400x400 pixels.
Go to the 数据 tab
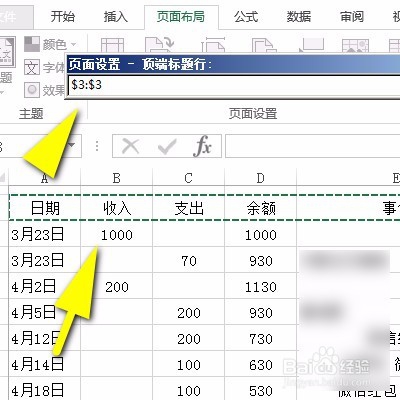(x=299, y=17)
